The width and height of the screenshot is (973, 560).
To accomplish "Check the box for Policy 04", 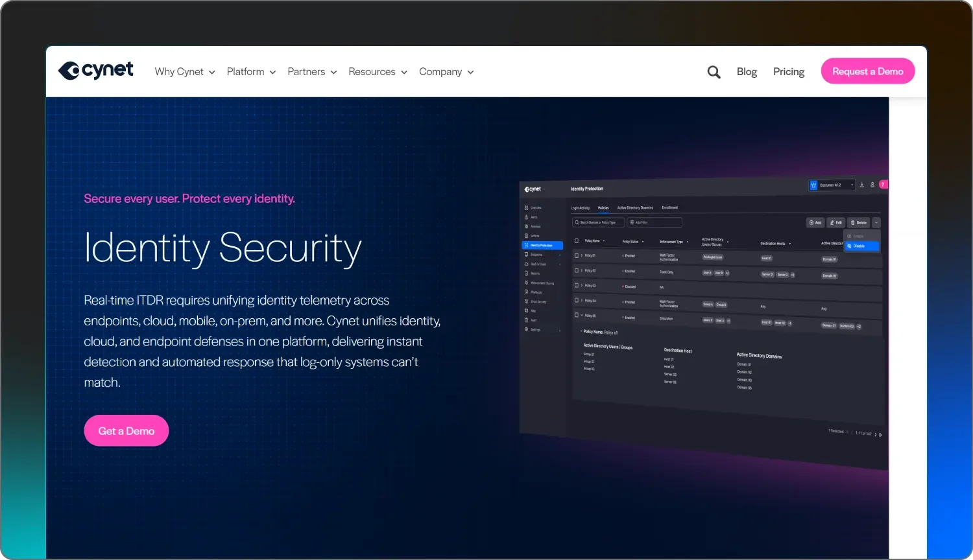I will (x=577, y=300).
